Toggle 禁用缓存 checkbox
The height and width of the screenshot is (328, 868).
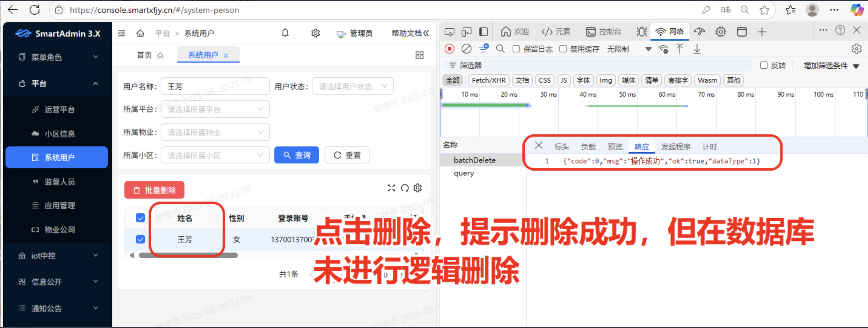click(x=563, y=49)
